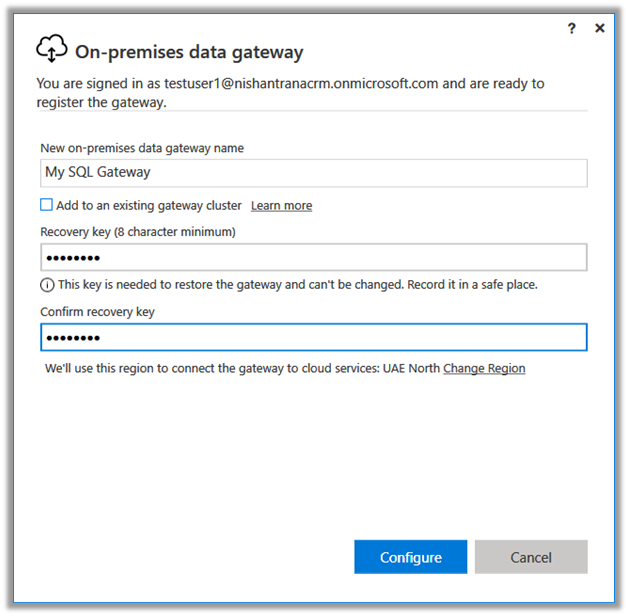Image resolution: width=628 pixels, height=616 pixels.
Task: Click the Change Region link
Action: pyautogui.click(x=484, y=369)
